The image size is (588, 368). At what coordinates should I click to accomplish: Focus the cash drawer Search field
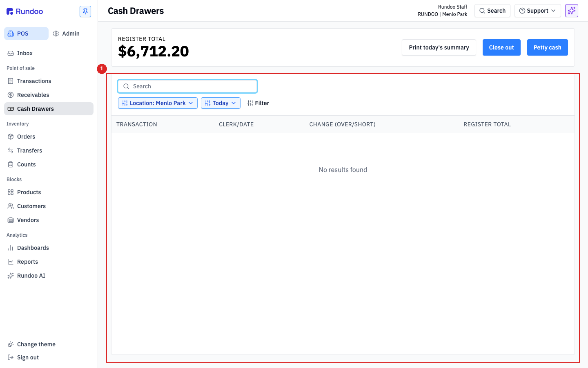pyautogui.click(x=187, y=86)
